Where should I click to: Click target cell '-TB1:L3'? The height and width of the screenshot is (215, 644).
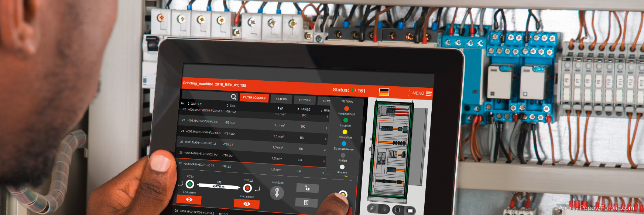[x=230, y=122]
